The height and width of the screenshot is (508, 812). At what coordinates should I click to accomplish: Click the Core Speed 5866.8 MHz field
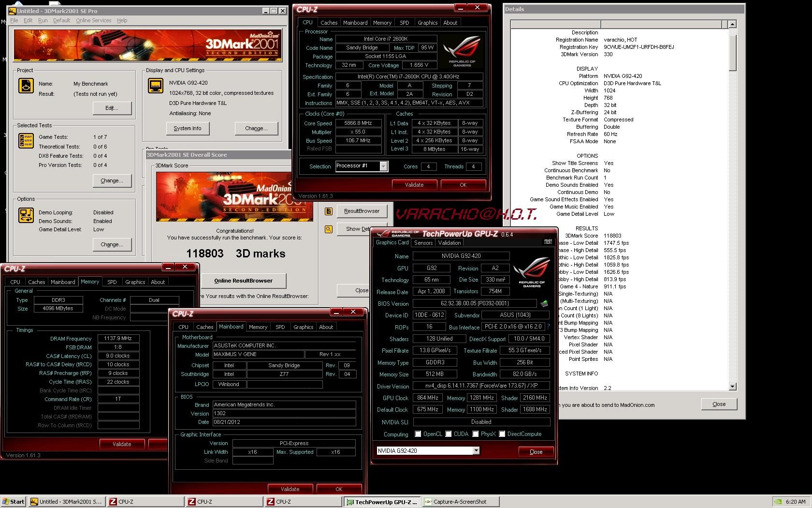click(359, 123)
